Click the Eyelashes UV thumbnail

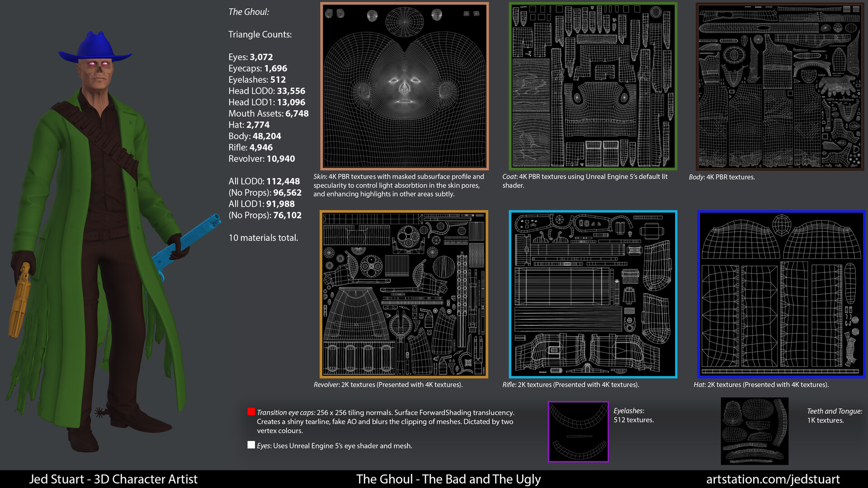578,432
